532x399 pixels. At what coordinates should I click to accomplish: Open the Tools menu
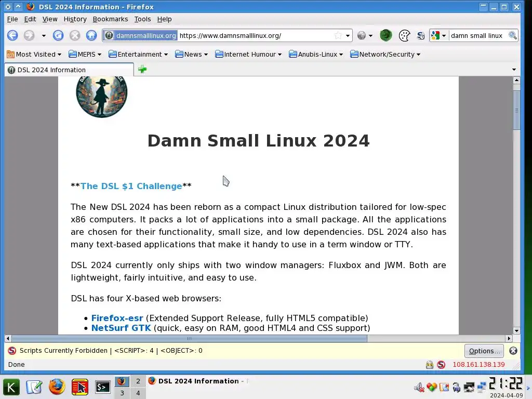(142, 19)
